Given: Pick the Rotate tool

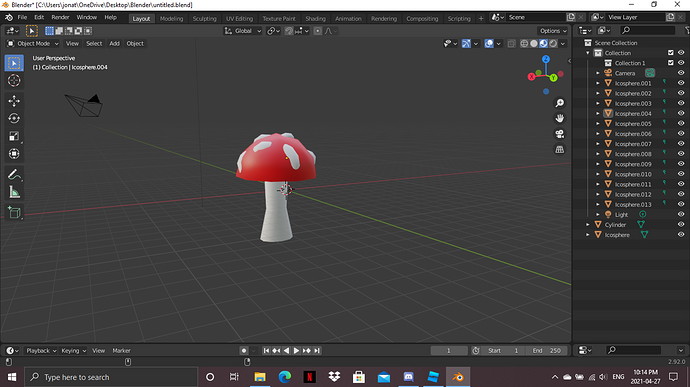Looking at the screenshot, I should 14,118.
